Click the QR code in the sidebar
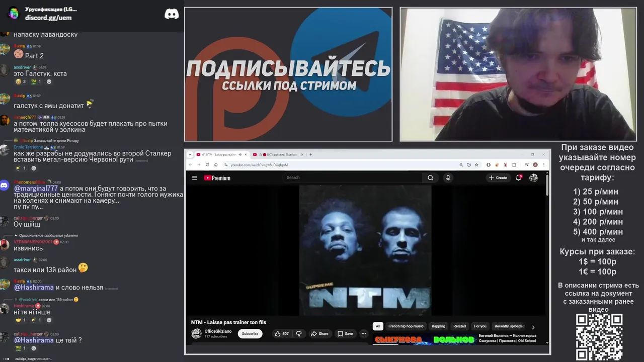This screenshot has height=362, width=644. pos(599,337)
